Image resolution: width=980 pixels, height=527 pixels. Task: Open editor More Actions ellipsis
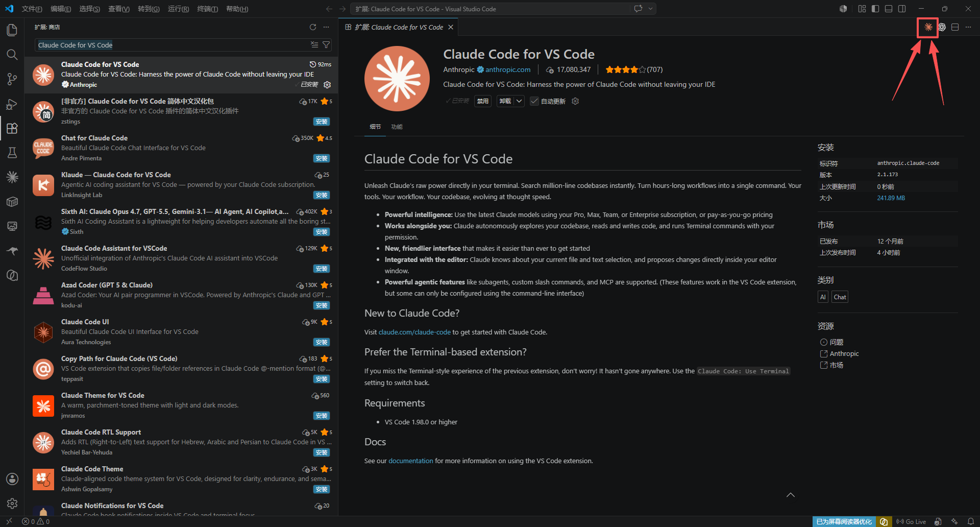[968, 27]
